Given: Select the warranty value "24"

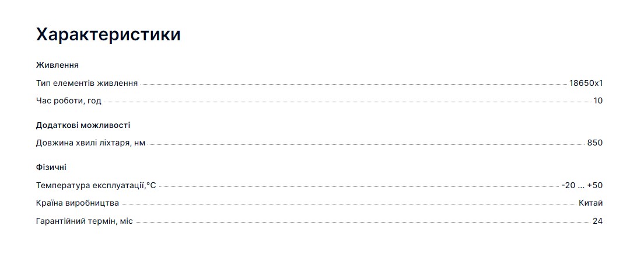Looking at the screenshot, I should click(x=597, y=221).
